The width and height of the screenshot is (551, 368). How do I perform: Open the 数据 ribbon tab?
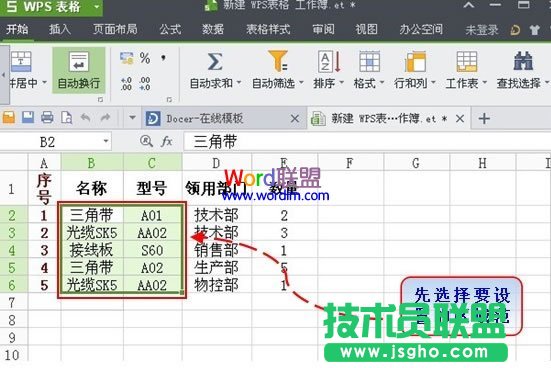[x=213, y=30]
